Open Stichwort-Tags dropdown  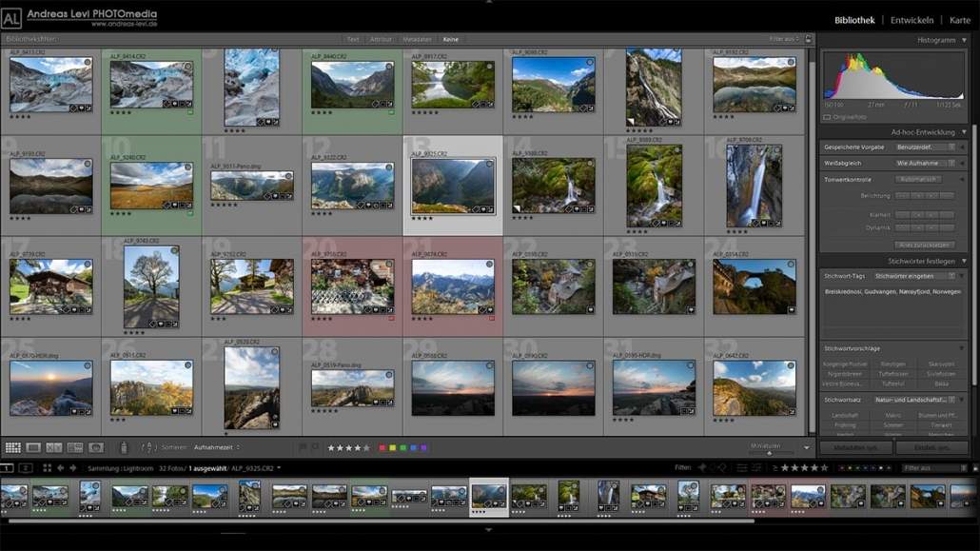(x=914, y=276)
